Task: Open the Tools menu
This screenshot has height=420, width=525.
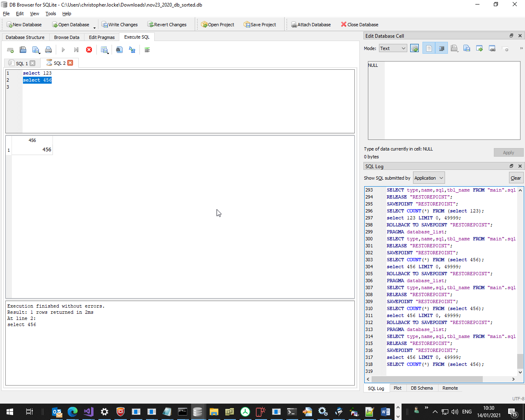Action: click(x=50, y=14)
